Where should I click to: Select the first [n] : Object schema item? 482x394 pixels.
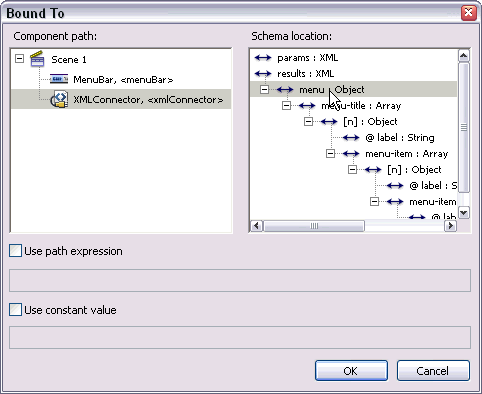(x=370, y=122)
